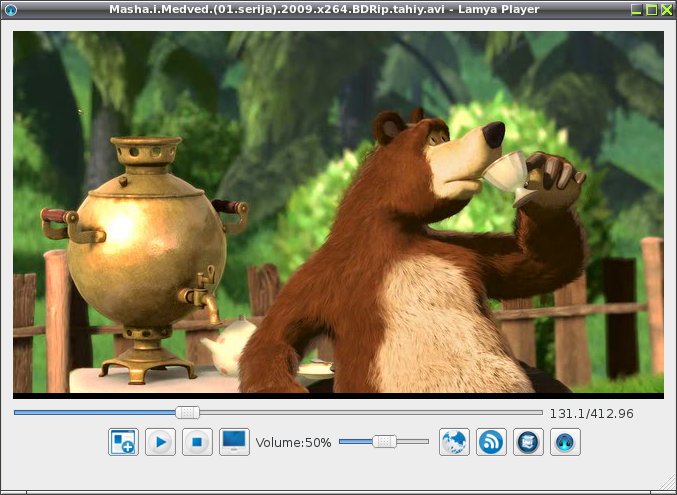Open the globe web/online icon
677x495 pixels.
(x=454, y=442)
